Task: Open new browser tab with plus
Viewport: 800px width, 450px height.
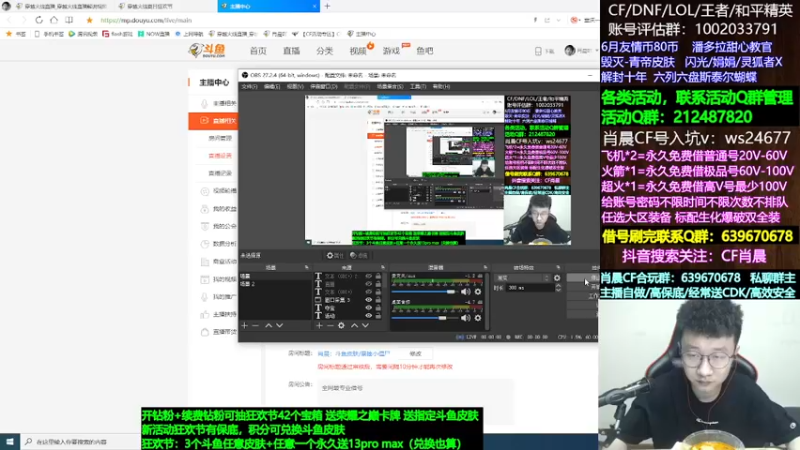Action: pos(327,6)
